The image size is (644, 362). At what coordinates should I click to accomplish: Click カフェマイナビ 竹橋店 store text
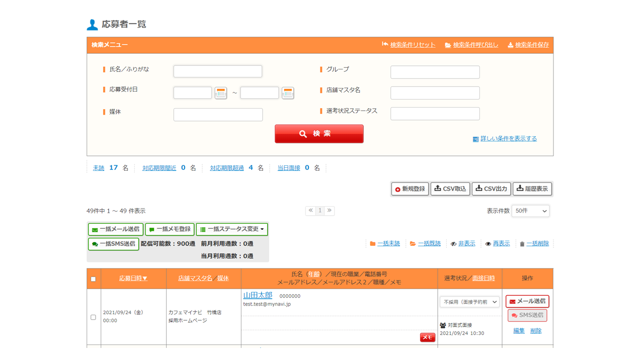[195, 312]
